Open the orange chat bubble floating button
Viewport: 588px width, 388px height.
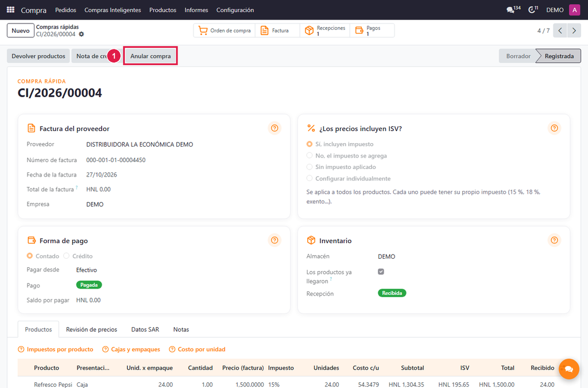[x=568, y=369]
